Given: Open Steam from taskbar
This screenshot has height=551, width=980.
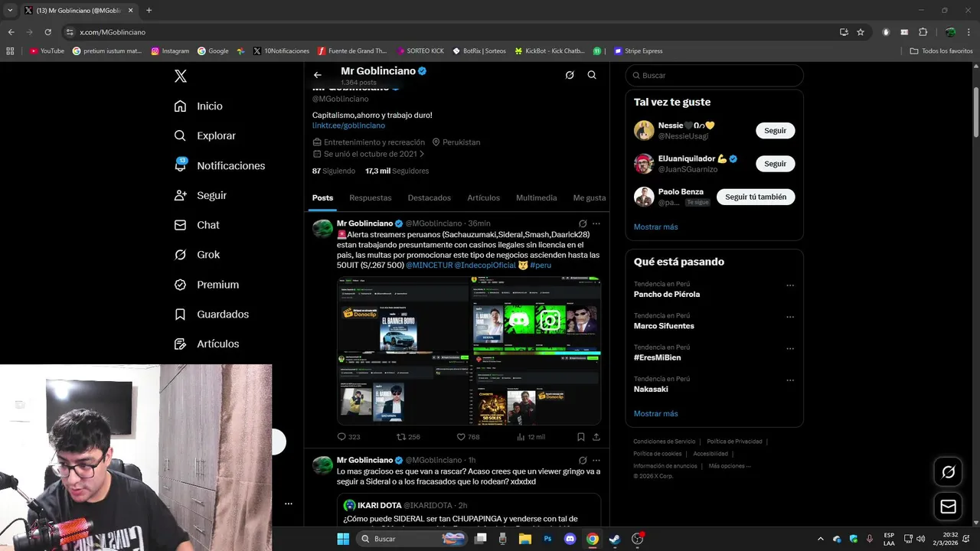Looking at the screenshot, I should click(x=614, y=539).
